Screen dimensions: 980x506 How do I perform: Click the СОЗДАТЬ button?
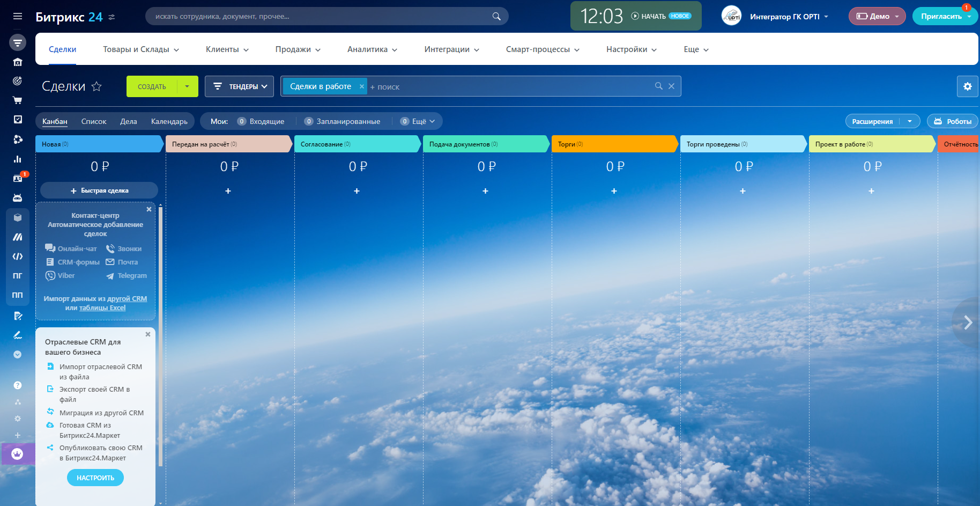click(x=152, y=86)
